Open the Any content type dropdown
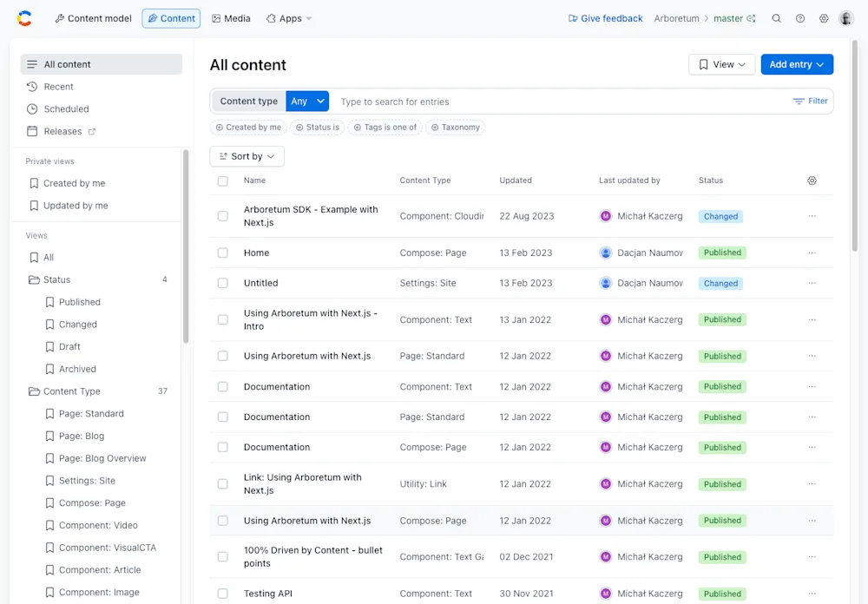The height and width of the screenshot is (604, 868). point(307,101)
